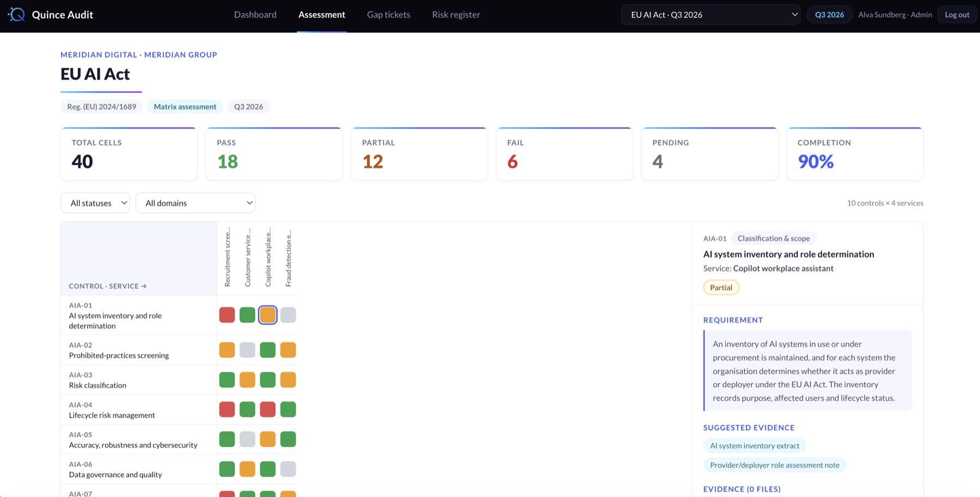Select AIA-05 gray cell for Customer service
The image size is (980, 497).
[x=247, y=439]
